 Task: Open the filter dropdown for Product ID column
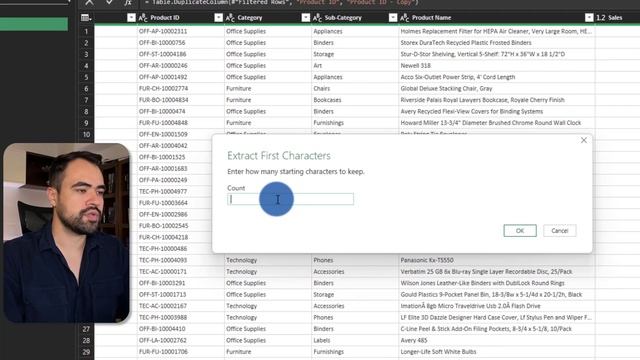(218, 18)
